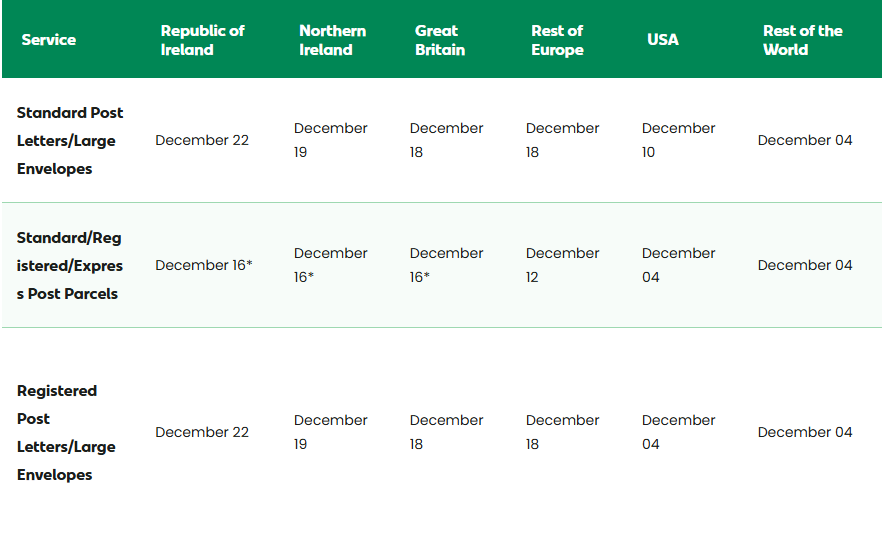The image size is (883, 536).
Task: Select Standard Post Letters' Republic of Ireland December 22
Action: 202,141
